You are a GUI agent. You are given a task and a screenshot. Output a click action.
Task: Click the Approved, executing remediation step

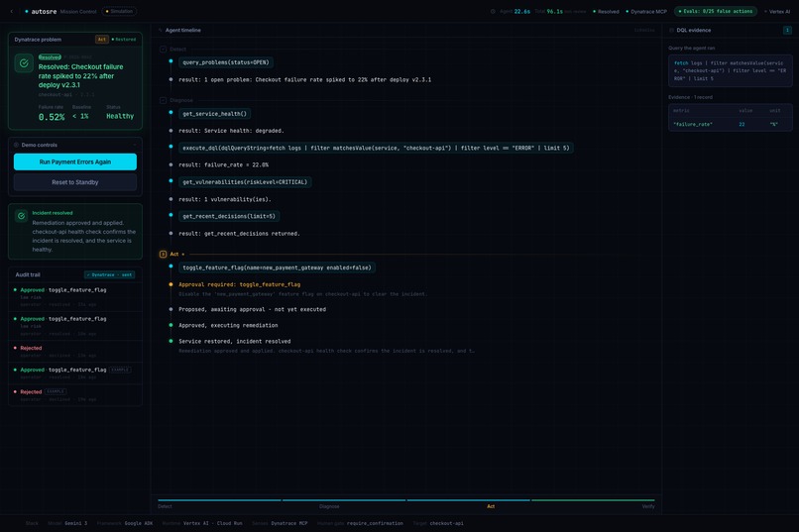point(228,325)
